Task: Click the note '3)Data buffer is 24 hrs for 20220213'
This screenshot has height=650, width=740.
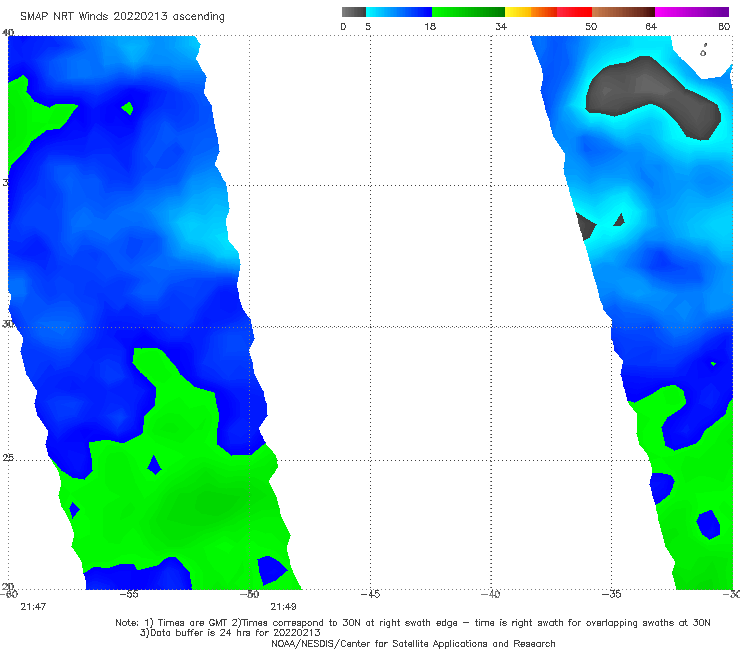Action: 230,633
